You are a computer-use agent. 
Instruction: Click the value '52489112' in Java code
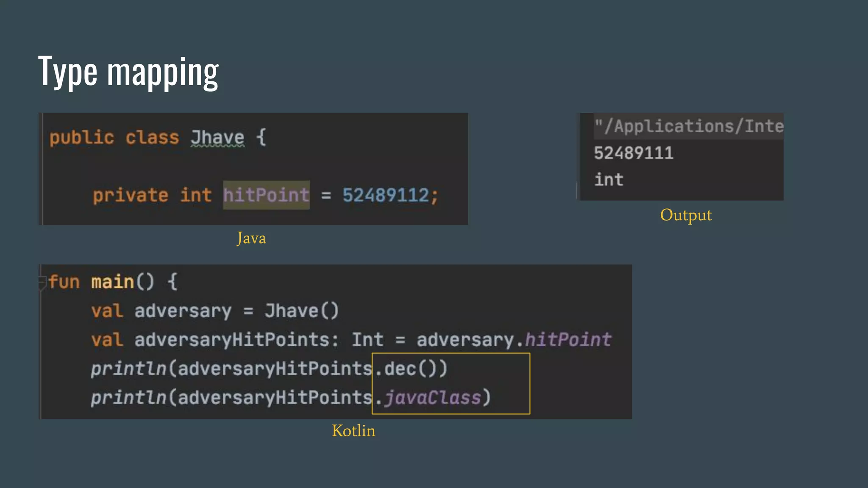click(x=386, y=195)
